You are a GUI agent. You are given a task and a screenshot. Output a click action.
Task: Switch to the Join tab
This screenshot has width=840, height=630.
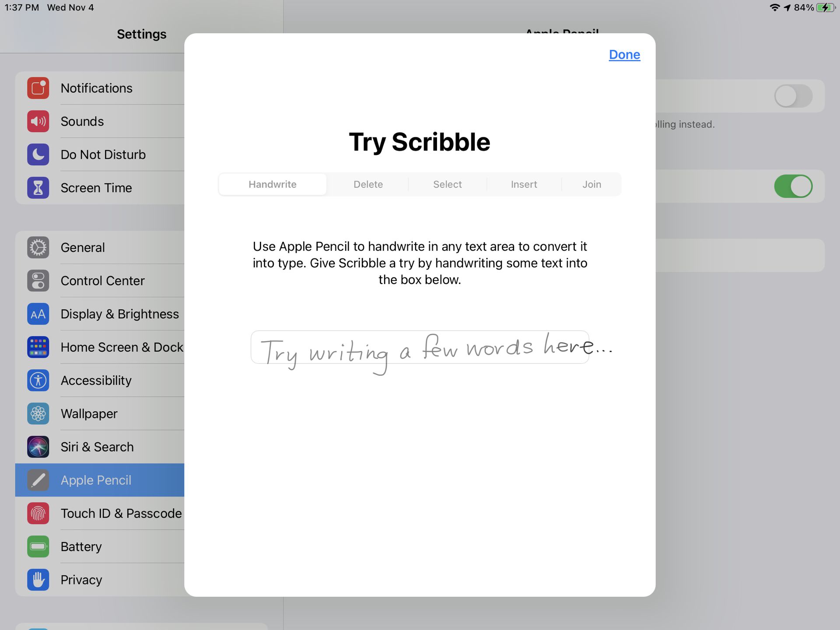(x=591, y=184)
